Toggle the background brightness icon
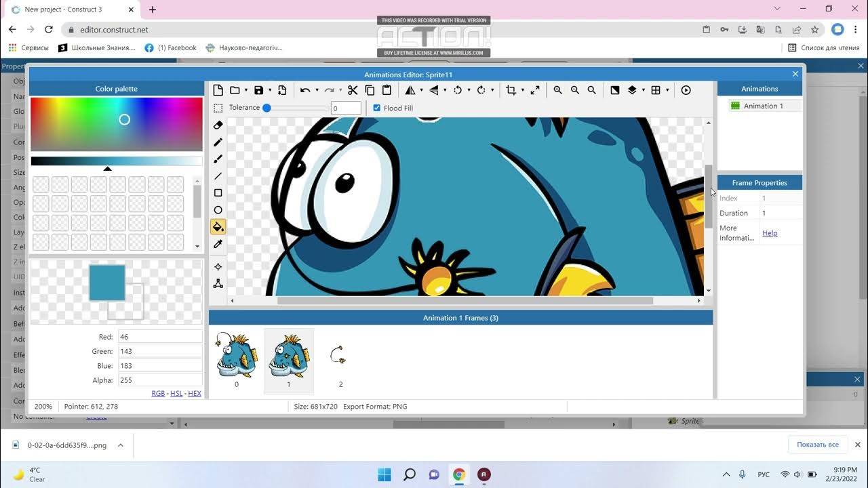This screenshot has width=868, height=488. coord(615,90)
